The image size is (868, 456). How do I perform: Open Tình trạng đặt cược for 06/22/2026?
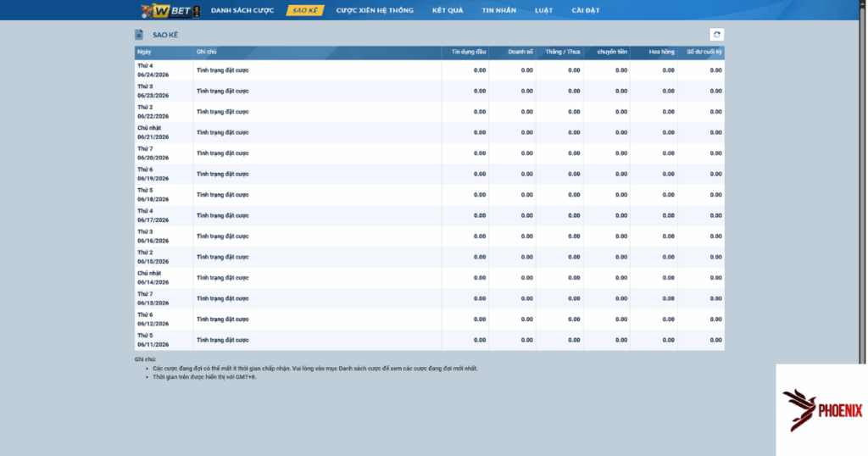pyautogui.click(x=223, y=112)
